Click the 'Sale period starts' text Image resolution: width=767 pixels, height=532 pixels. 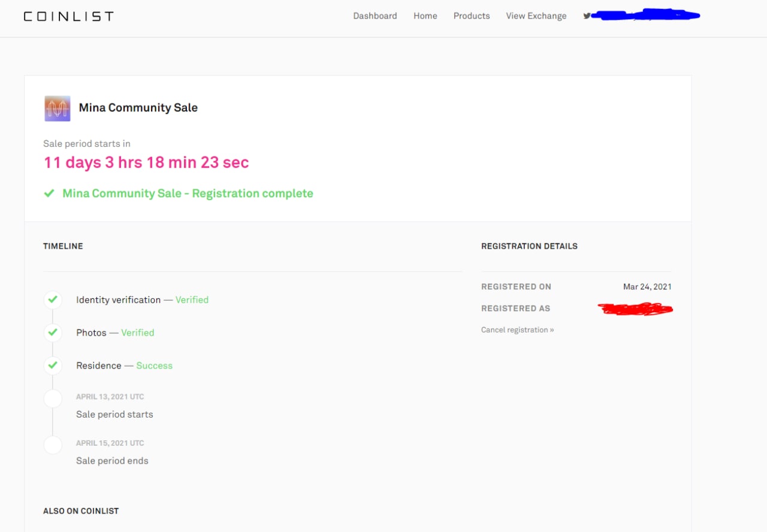(x=114, y=415)
